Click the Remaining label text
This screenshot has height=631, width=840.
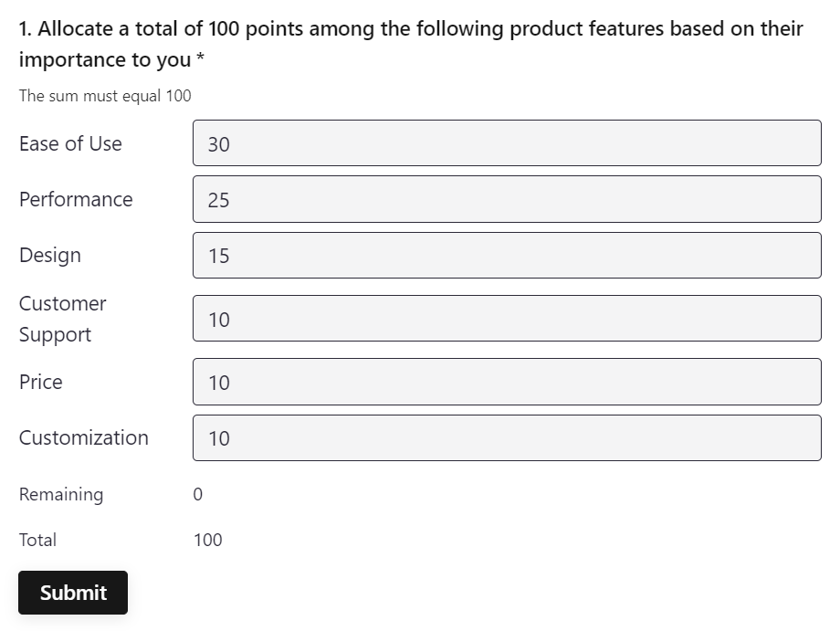coord(61,494)
